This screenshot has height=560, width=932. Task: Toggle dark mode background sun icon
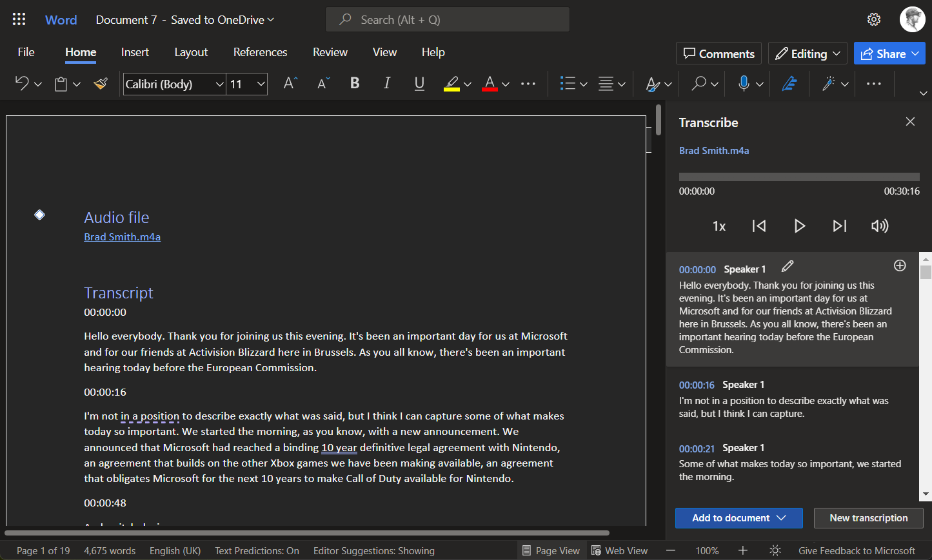(x=775, y=550)
